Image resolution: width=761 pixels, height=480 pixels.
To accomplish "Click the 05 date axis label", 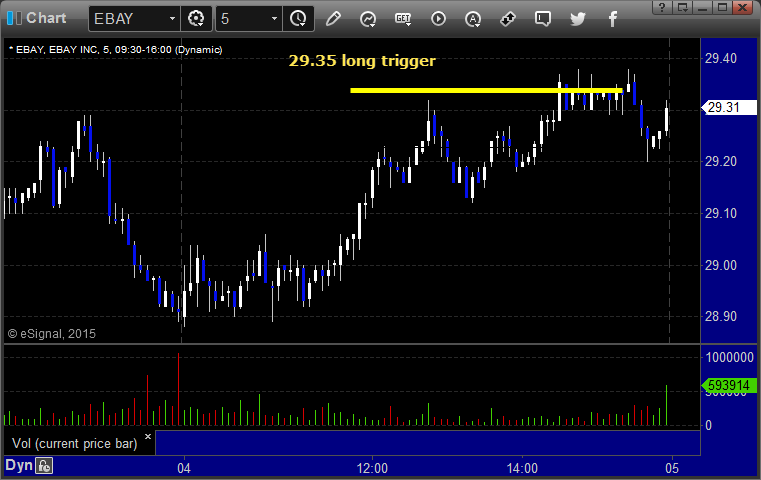I will pos(672,468).
